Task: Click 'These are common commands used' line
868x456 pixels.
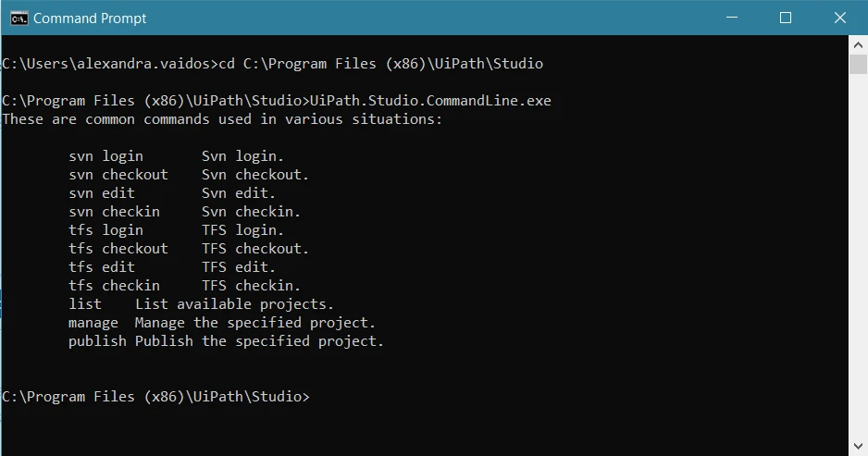Action: [x=222, y=119]
